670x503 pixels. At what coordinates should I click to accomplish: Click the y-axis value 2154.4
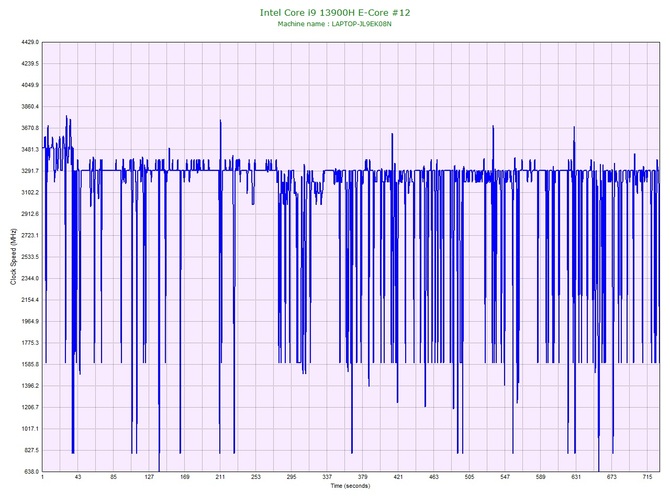pos(30,300)
